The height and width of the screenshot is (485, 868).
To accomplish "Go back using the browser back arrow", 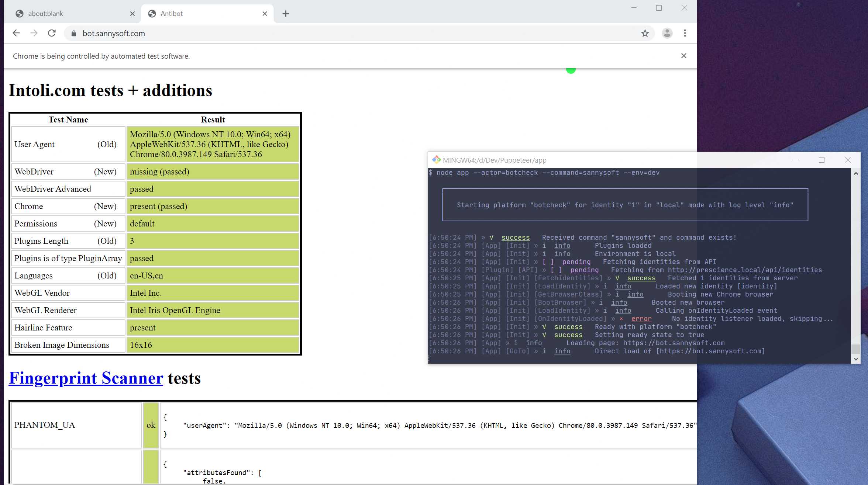I will click(16, 33).
